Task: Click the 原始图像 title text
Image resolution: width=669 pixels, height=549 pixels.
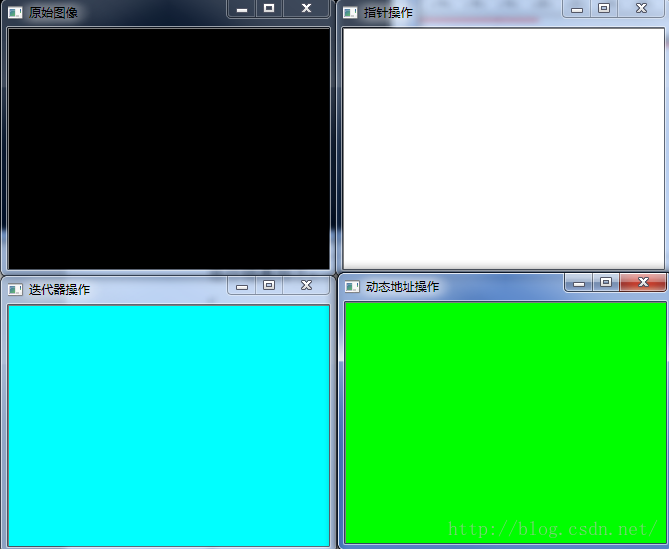Action: click(x=53, y=13)
